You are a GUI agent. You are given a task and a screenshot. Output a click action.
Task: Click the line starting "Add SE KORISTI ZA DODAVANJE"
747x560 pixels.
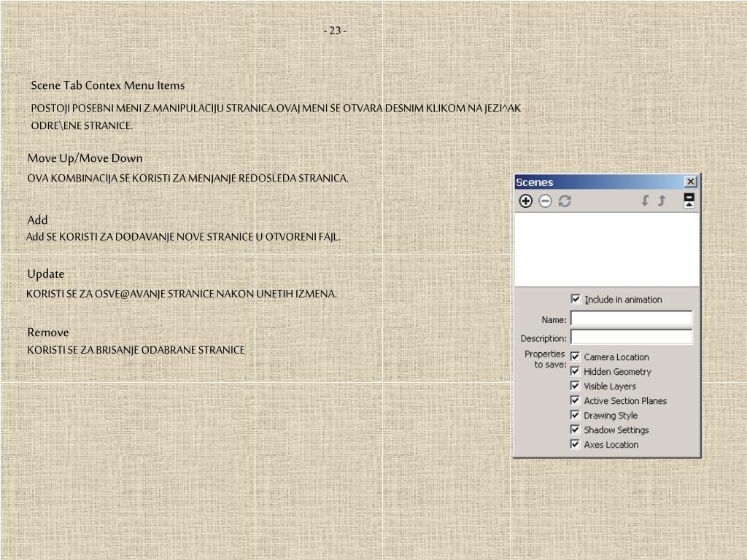click(x=183, y=237)
